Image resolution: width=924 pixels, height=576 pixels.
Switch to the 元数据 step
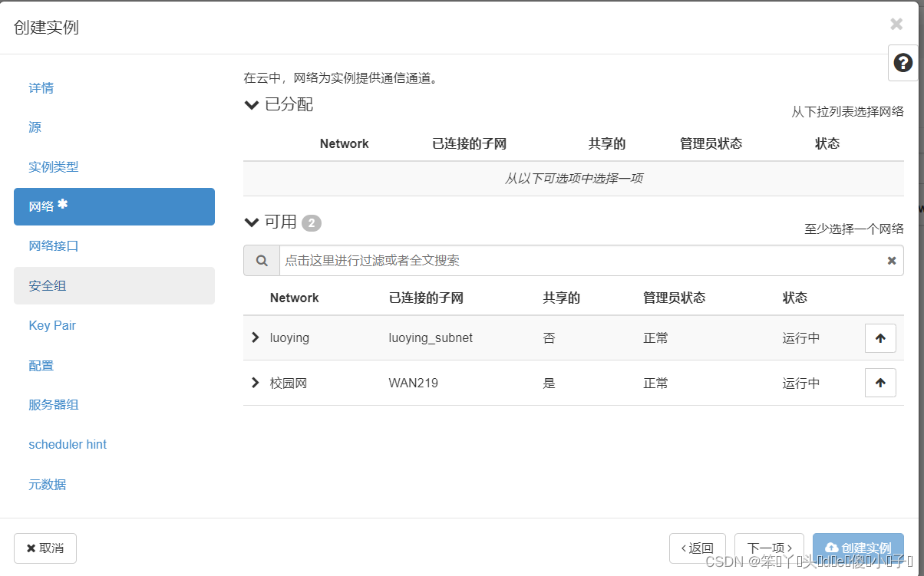tap(47, 484)
